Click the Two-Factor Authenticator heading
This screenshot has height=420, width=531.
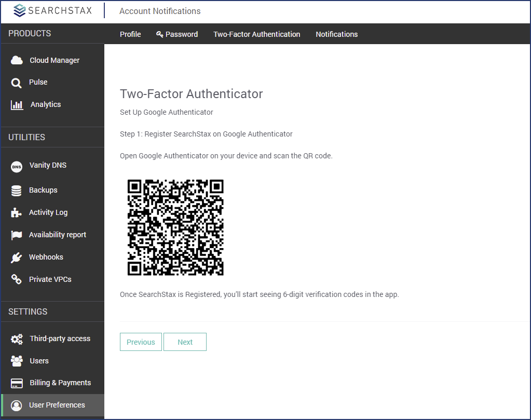tap(192, 94)
